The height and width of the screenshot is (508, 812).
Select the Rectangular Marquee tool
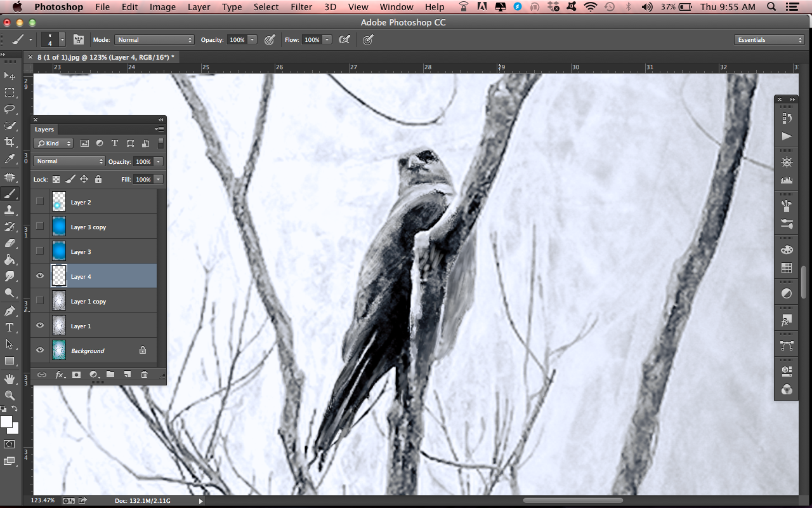(x=10, y=93)
